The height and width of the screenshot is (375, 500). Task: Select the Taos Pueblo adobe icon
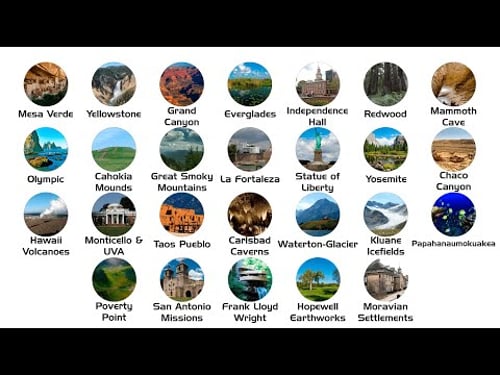coord(182,214)
